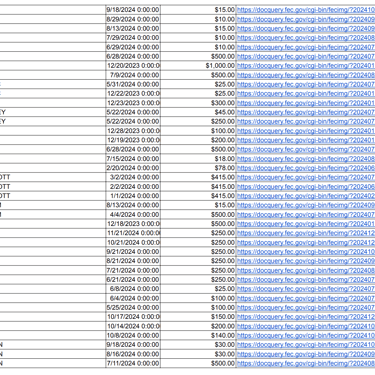The image size is (375, 375).
Task: Select the date cell 6/29/2024 0:00:00
Action: [133, 47]
